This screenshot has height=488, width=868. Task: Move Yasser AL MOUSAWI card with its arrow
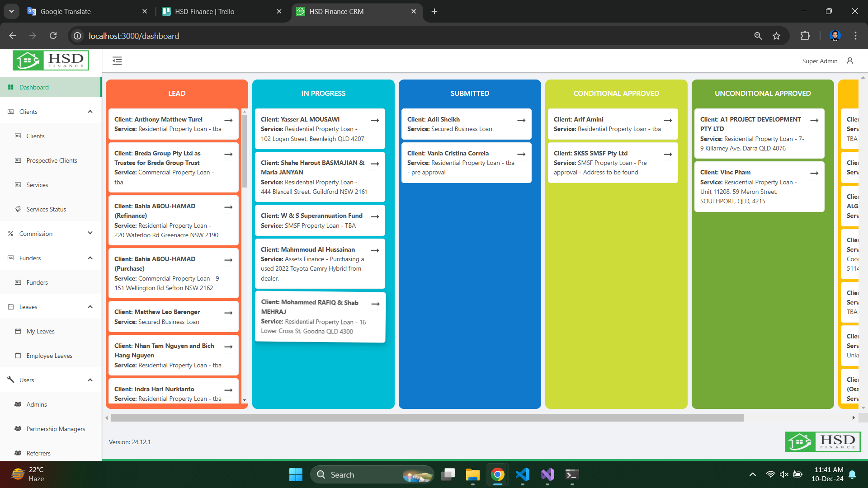coord(375,120)
